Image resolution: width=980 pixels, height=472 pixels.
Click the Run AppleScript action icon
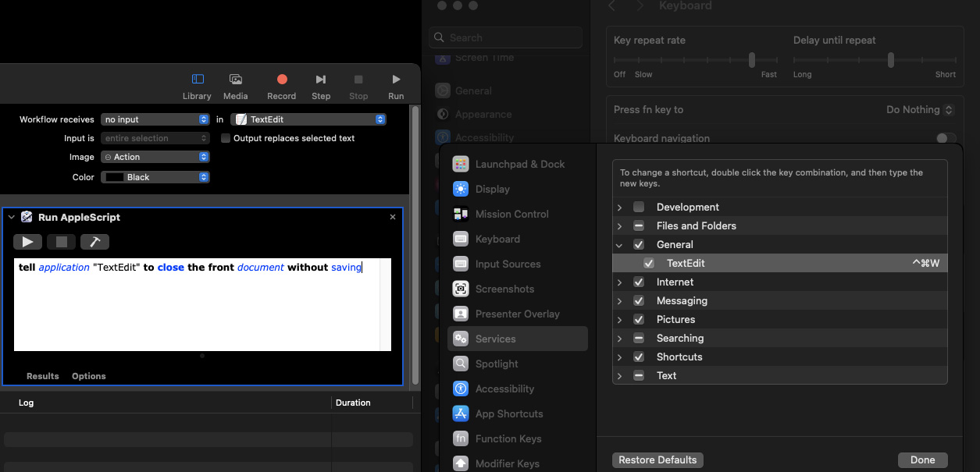point(27,217)
